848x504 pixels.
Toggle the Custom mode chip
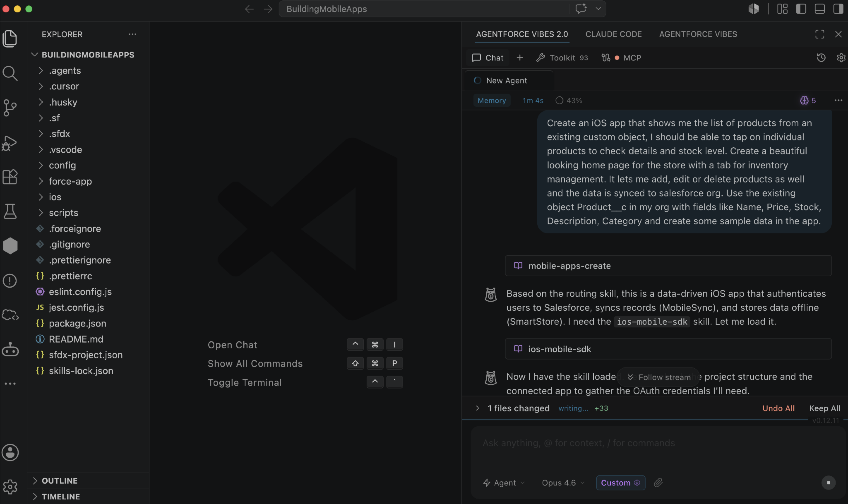620,483
